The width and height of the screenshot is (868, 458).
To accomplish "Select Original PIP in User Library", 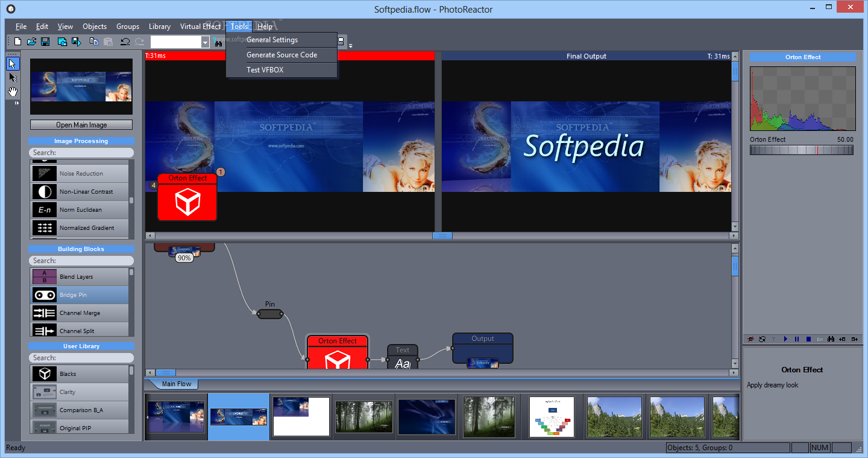I will tap(80, 427).
